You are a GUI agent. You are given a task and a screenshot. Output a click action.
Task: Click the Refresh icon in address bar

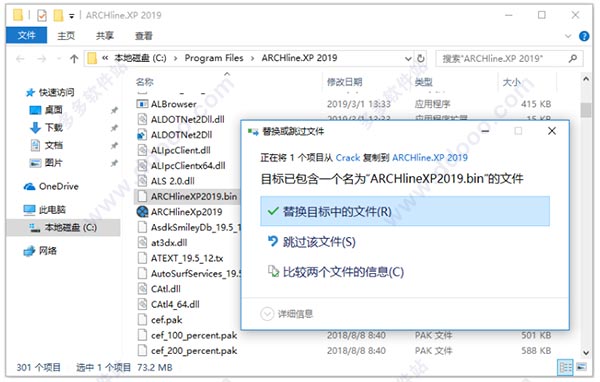(421, 58)
